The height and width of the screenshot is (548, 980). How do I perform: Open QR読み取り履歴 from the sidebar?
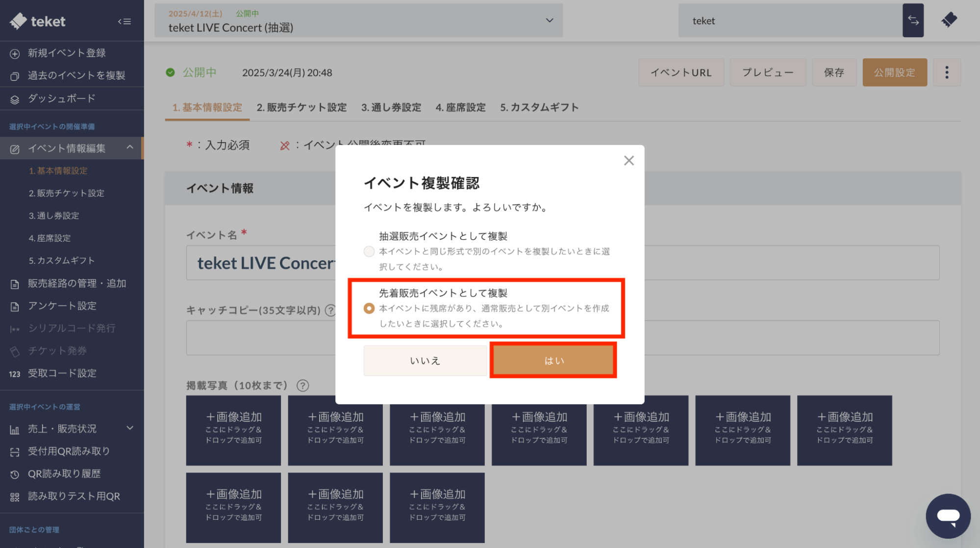tap(64, 473)
